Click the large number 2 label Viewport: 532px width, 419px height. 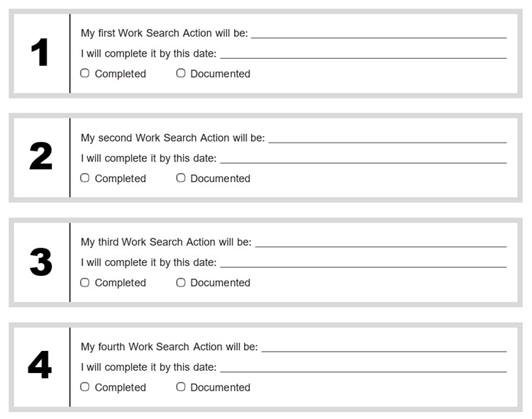(40, 157)
